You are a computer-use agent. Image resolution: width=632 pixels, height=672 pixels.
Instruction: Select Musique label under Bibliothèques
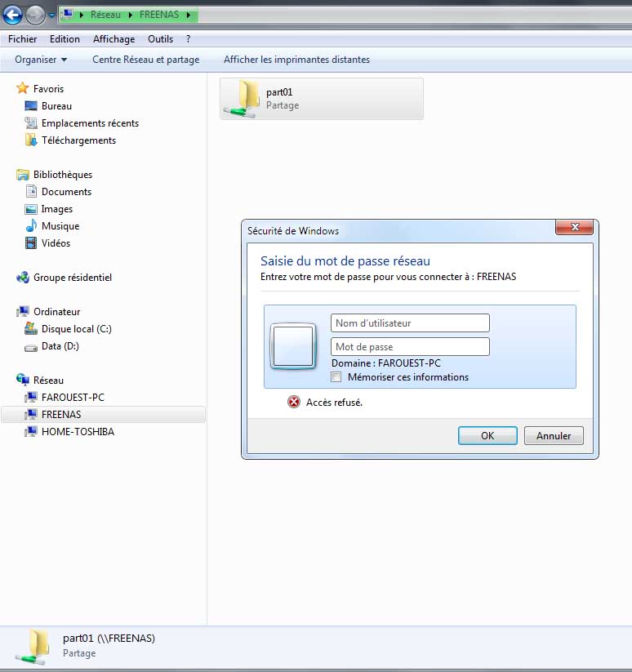tap(60, 226)
